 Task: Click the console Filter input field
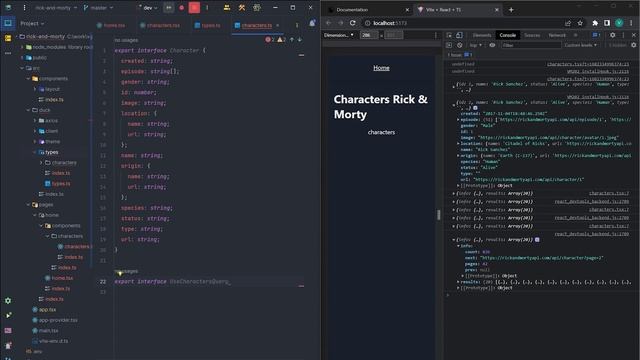coord(531,45)
